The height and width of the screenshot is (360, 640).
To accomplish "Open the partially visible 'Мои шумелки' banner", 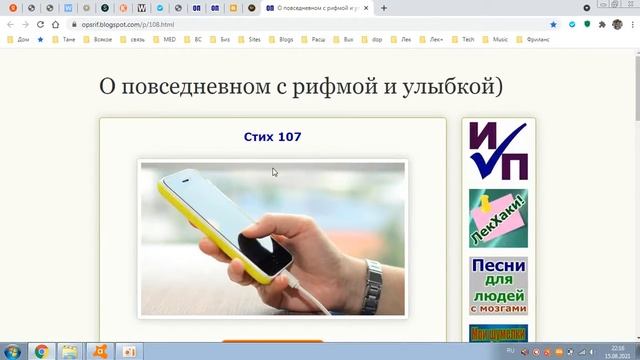I will (x=498, y=333).
